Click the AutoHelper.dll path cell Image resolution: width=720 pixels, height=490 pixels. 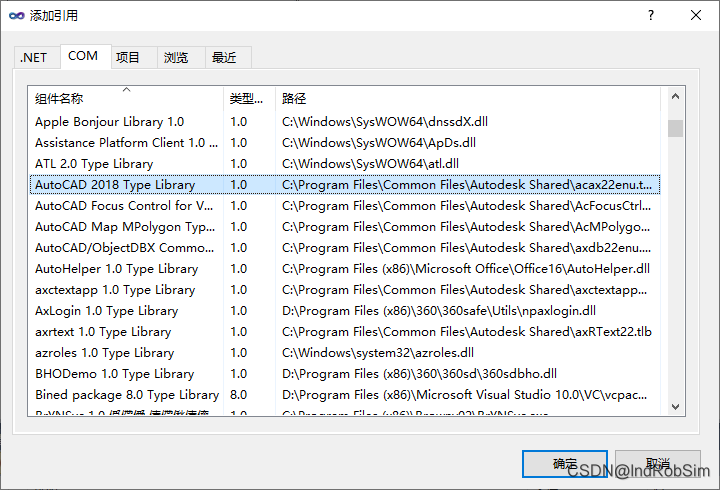coord(466,269)
